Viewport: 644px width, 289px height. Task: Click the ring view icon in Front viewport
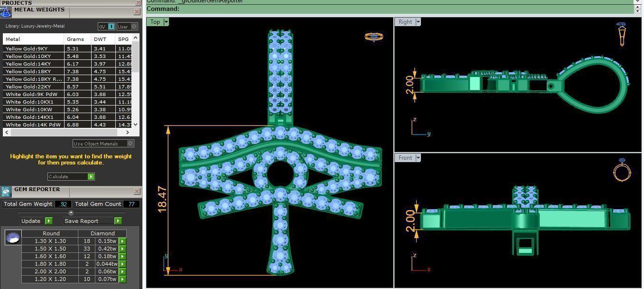622,170
